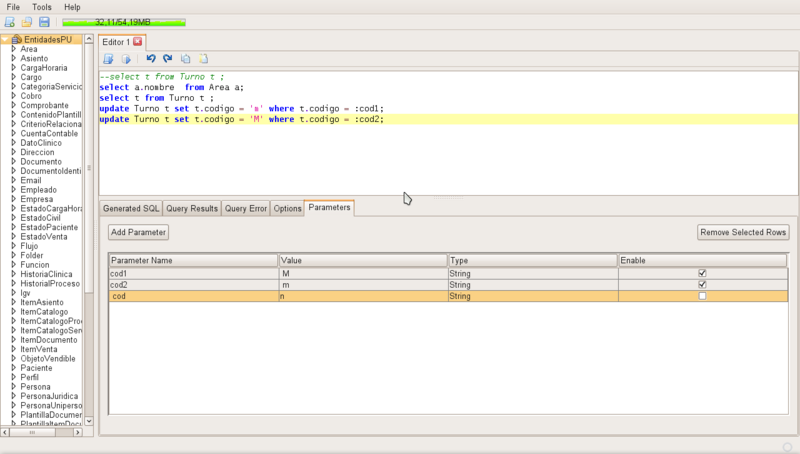Click the tree horizontal scroll left arrow
Image resolution: width=800 pixels, height=454 pixels.
pyautogui.click(x=5, y=432)
